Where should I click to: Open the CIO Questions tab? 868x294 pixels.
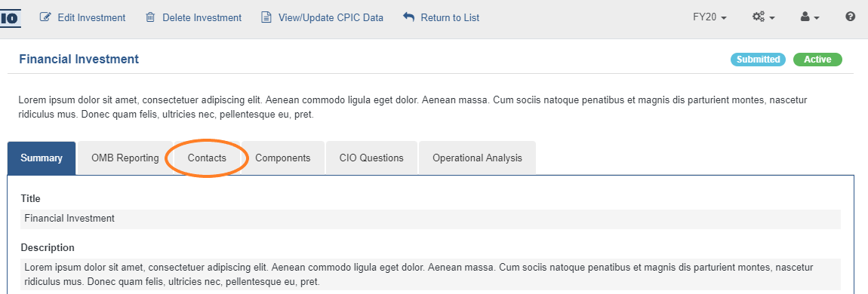(x=371, y=158)
